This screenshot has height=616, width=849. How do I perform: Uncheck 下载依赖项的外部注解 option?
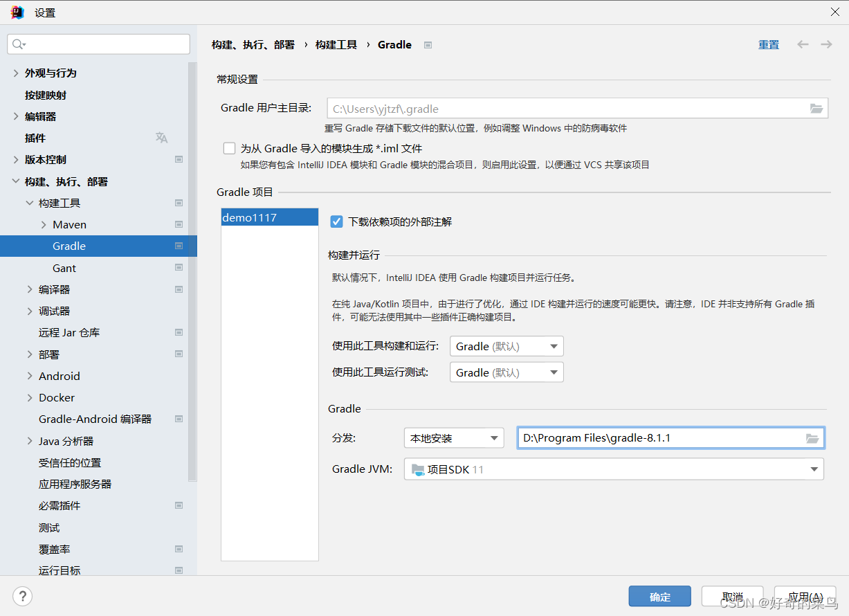tap(337, 221)
